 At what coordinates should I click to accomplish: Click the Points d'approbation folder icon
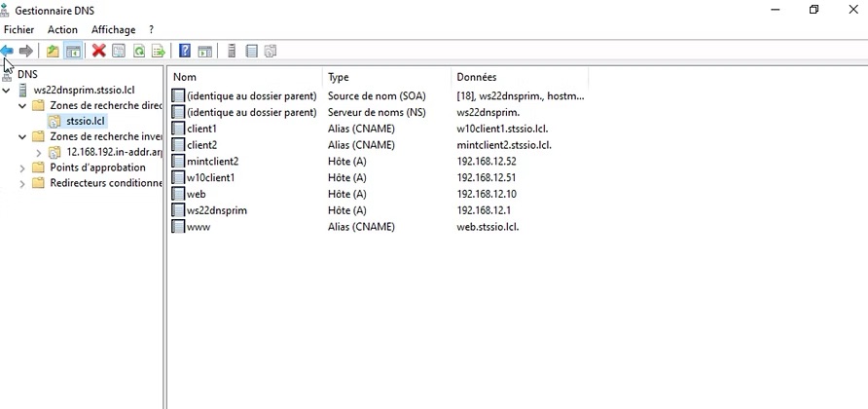[38, 167]
